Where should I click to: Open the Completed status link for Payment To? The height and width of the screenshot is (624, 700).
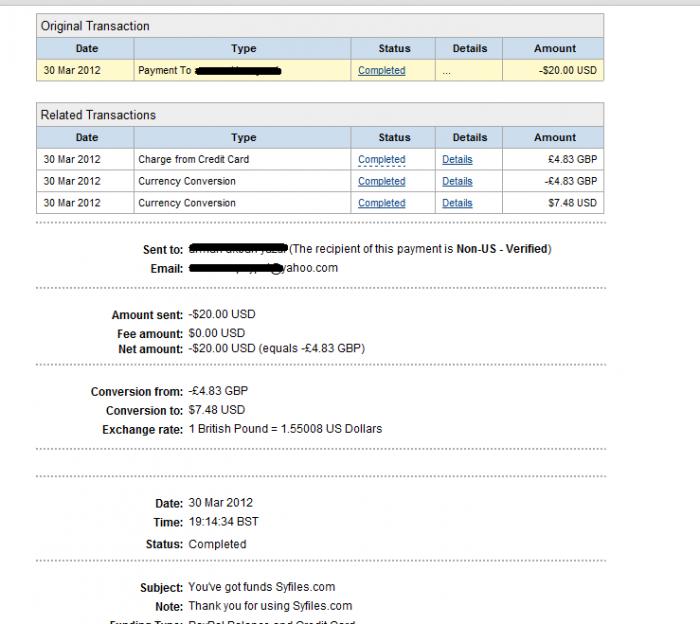pyautogui.click(x=381, y=71)
